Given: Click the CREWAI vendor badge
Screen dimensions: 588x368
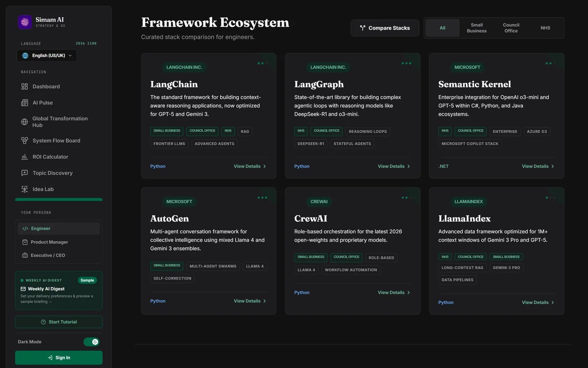Looking at the screenshot, I should point(319,202).
